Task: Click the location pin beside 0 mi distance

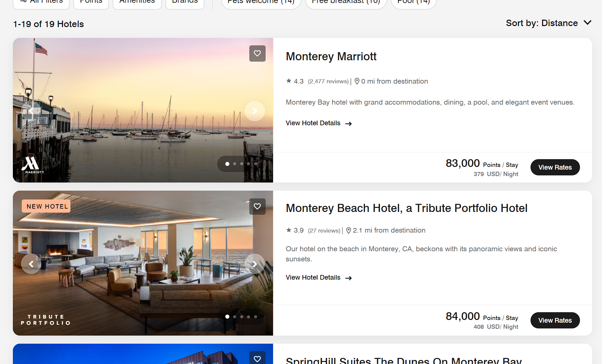Action: pyautogui.click(x=357, y=81)
